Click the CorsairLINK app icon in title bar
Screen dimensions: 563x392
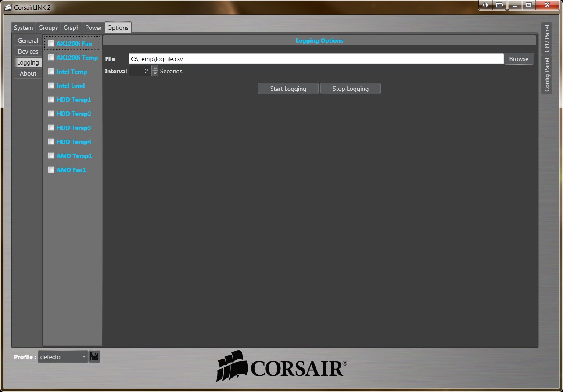tap(7, 7)
